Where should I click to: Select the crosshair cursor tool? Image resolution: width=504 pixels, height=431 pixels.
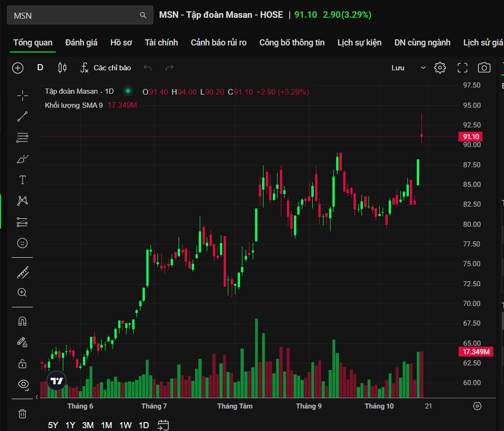coord(23,96)
